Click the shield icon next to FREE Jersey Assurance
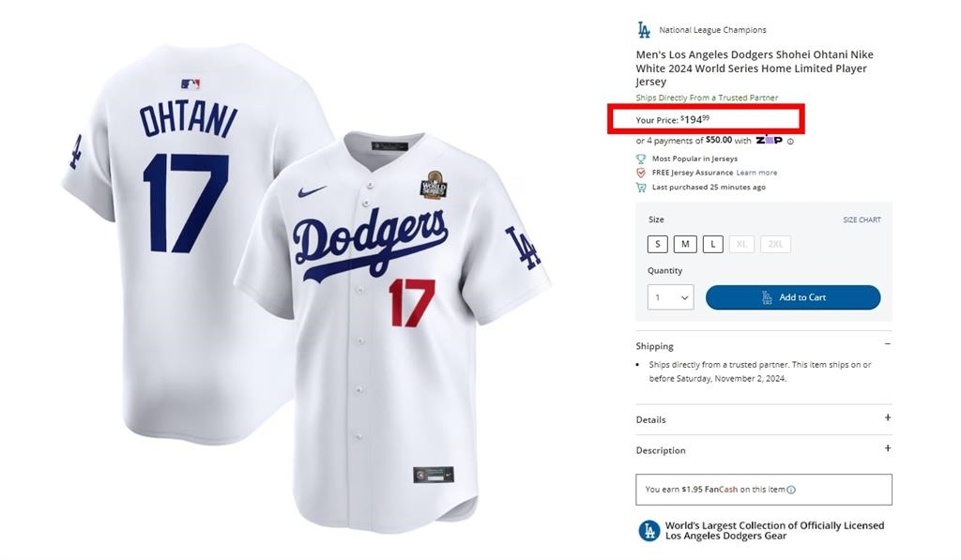Image resolution: width=961 pixels, height=560 pixels. [x=642, y=173]
